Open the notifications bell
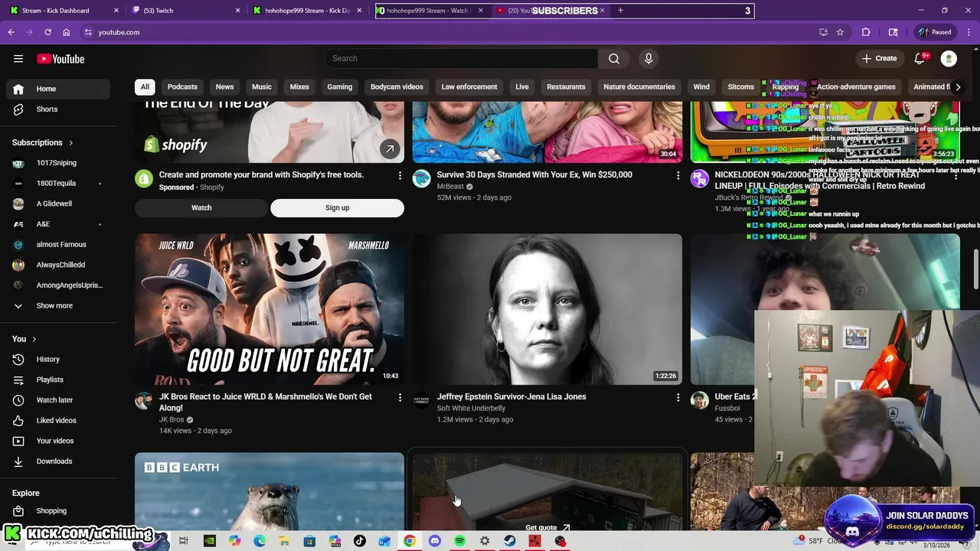Viewport: 980px width, 551px height. point(920,59)
